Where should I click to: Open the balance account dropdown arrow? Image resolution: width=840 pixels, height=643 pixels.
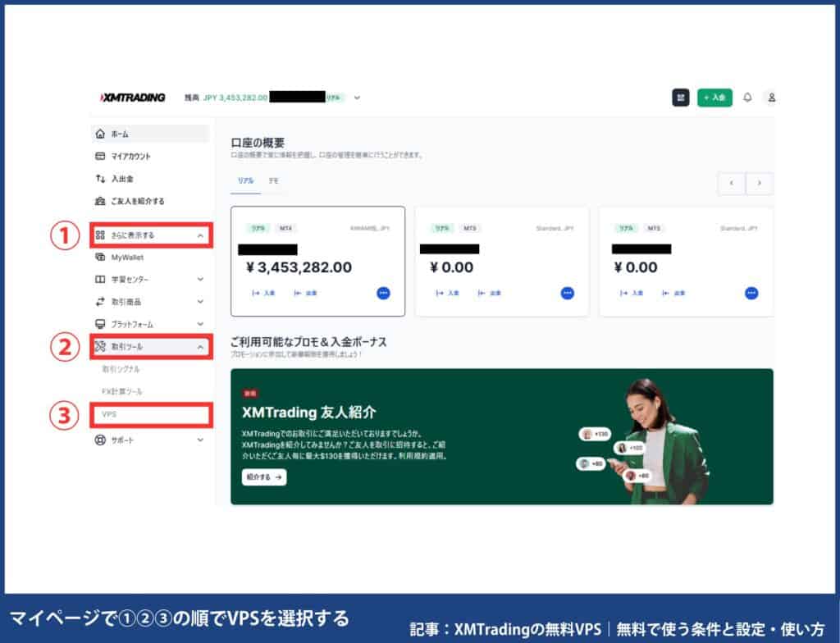(x=358, y=98)
